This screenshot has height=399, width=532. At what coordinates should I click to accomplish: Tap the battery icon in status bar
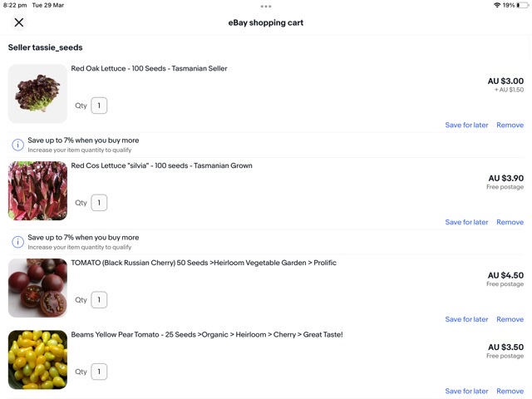click(522, 5)
